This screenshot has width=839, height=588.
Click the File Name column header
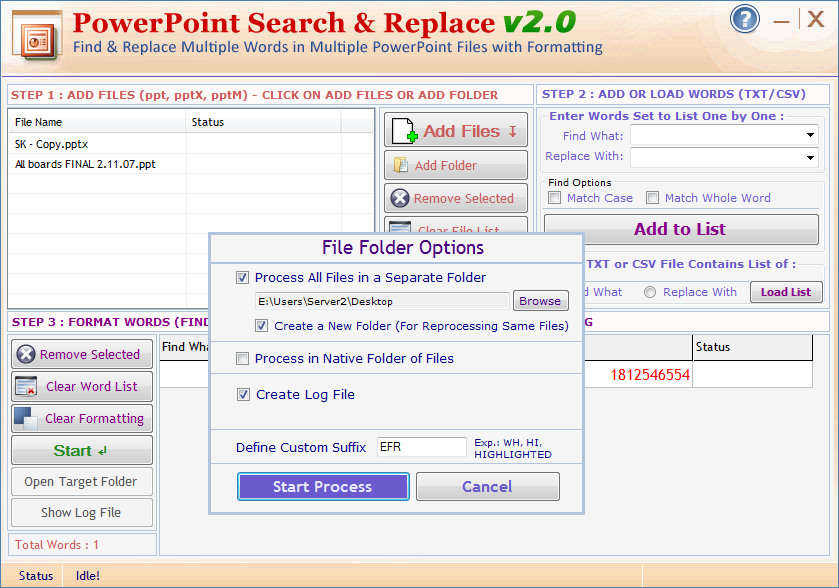click(97, 122)
